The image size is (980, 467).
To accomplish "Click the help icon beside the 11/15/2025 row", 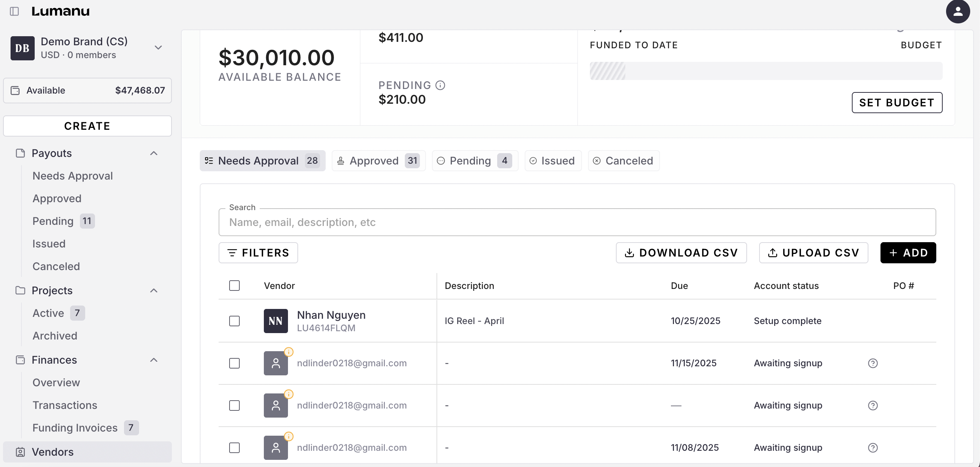I will point(873,363).
